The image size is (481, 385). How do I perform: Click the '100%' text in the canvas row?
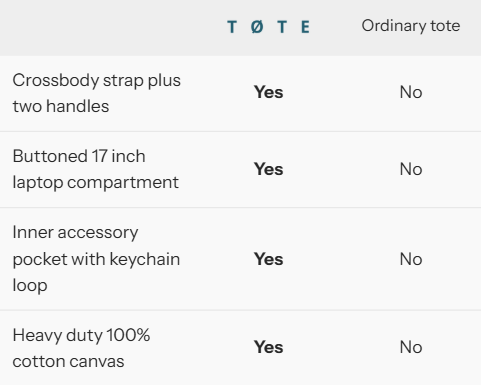click(128, 335)
